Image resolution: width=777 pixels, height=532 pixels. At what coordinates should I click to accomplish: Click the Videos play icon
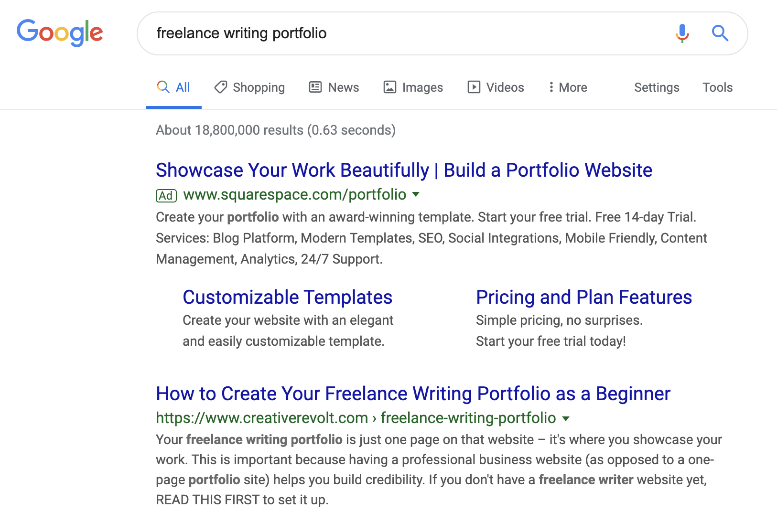click(x=474, y=87)
